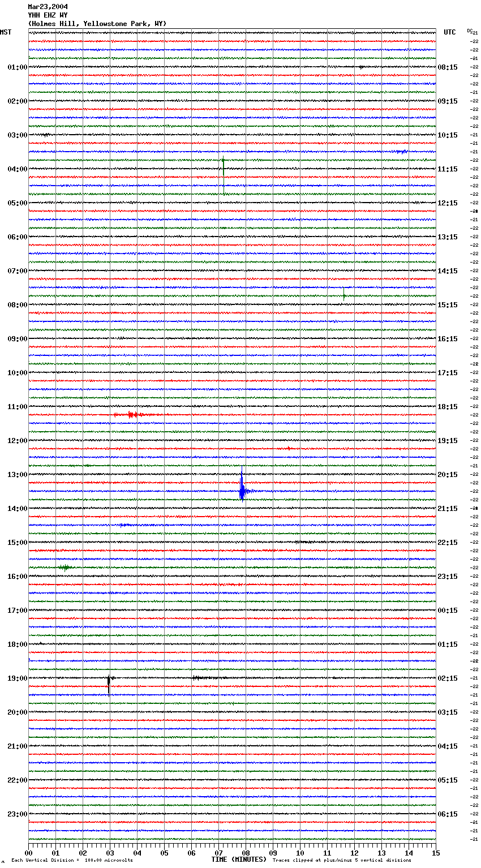Select the 17:00 MST time label
Viewport: 481px width, 868px height.
18,611
